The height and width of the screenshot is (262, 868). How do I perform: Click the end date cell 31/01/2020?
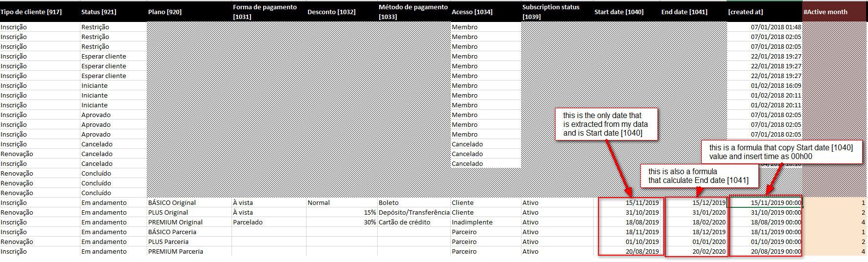pyautogui.click(x=709, y=212)
